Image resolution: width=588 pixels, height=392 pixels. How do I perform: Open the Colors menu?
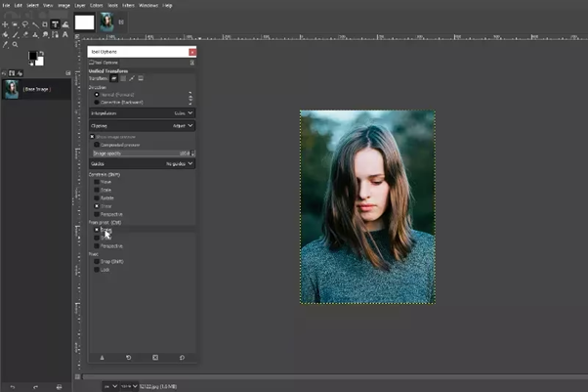(x=97, y=5)
